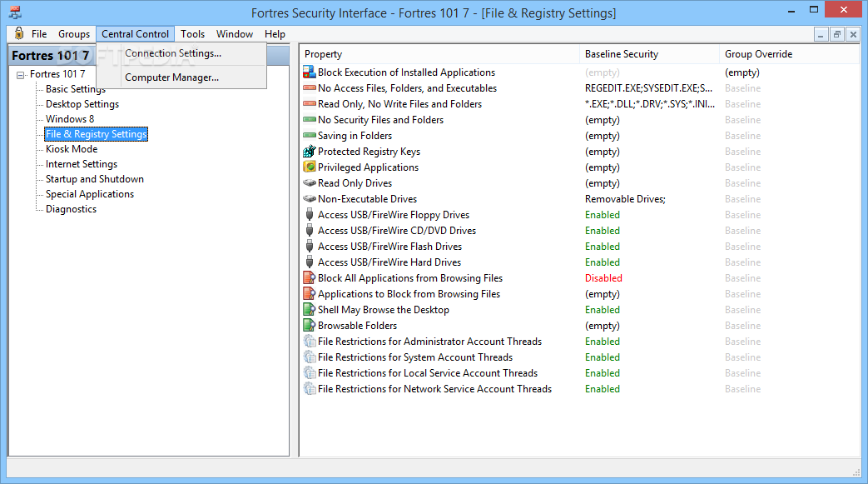Click Administrator Account Threads gear icon

310,341
